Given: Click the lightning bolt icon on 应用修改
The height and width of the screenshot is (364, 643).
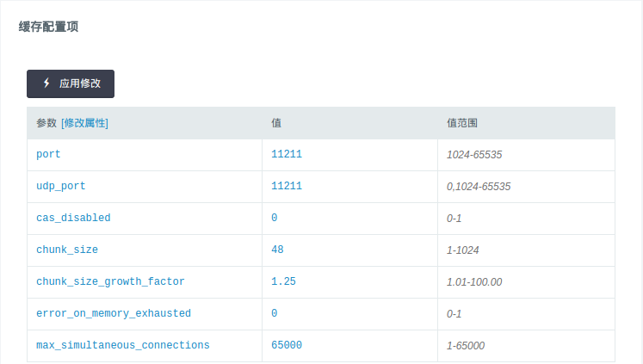Looking at the screenshot, I should pos(46,83).
